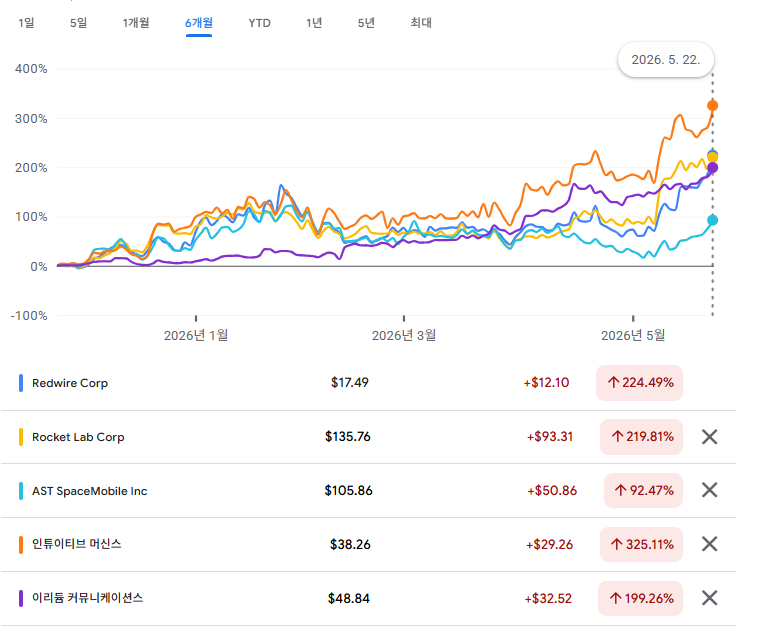Screen dimensions: 758x632
Task: Click the AST SpaceMobile cyan color marker
Action: pos(21,491)
